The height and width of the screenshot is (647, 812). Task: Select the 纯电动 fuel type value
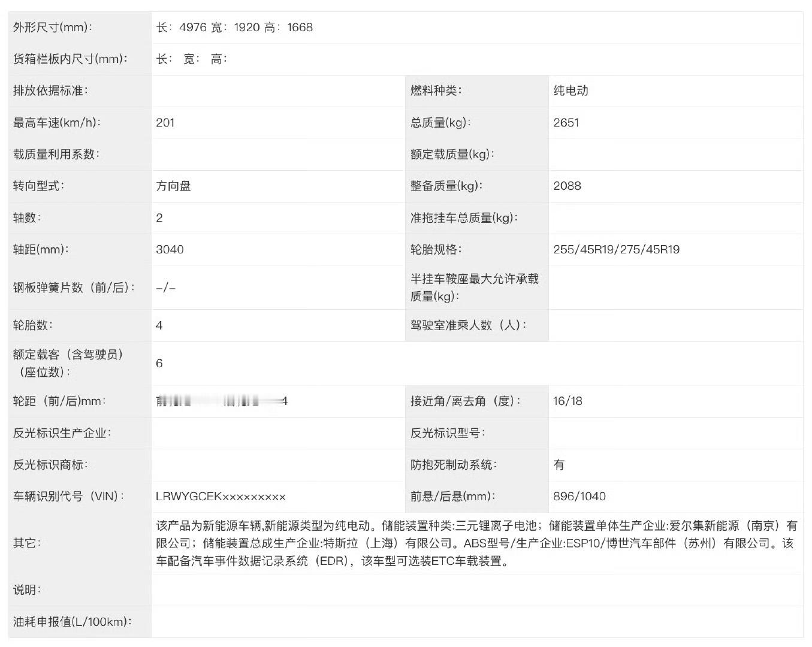(570, 91)
